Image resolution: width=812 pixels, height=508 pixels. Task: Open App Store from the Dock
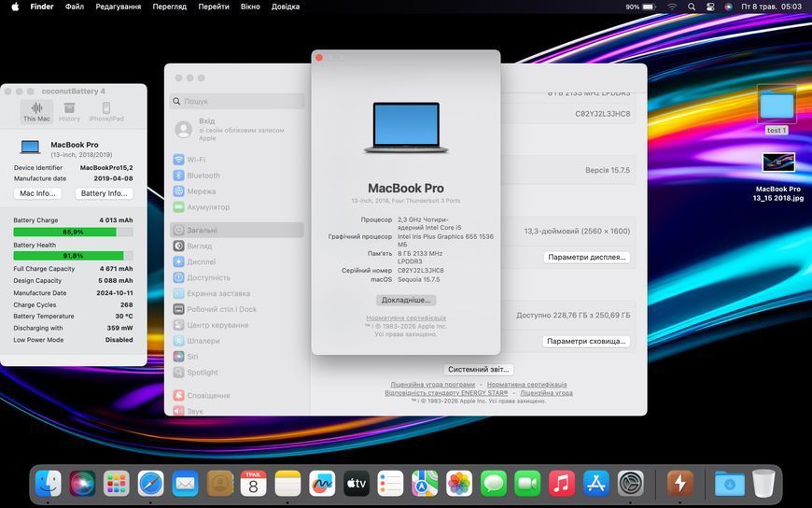(596, 484)
